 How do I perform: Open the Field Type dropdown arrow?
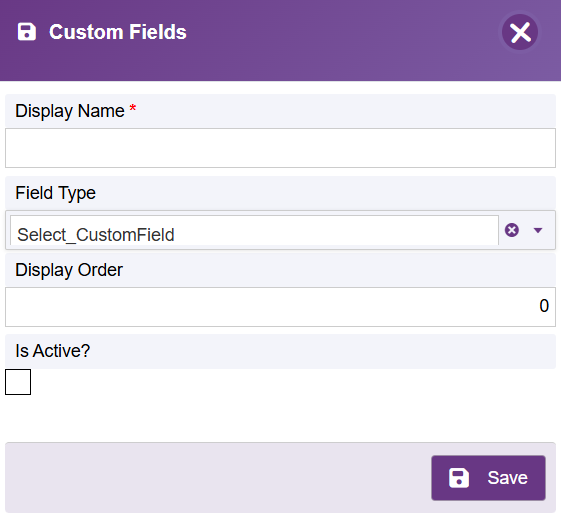(x=538, y=230)
